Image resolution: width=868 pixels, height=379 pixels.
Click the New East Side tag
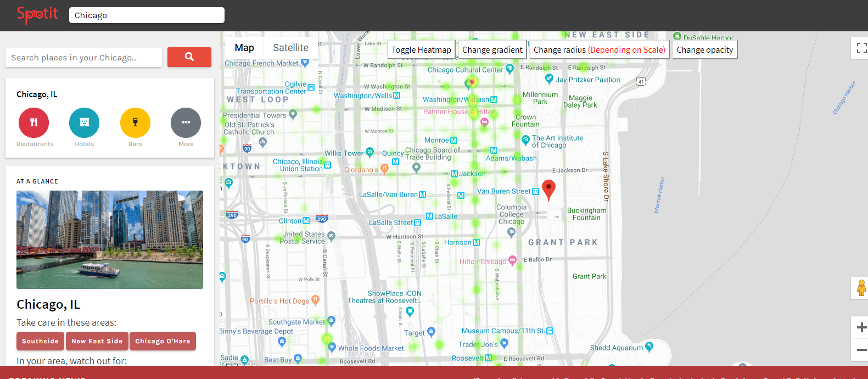[x=97, y=341]
